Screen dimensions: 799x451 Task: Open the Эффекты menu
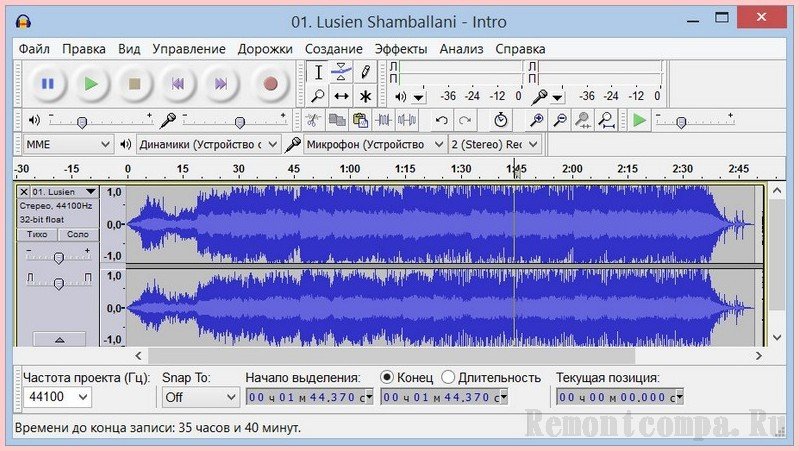pos(401,49)
